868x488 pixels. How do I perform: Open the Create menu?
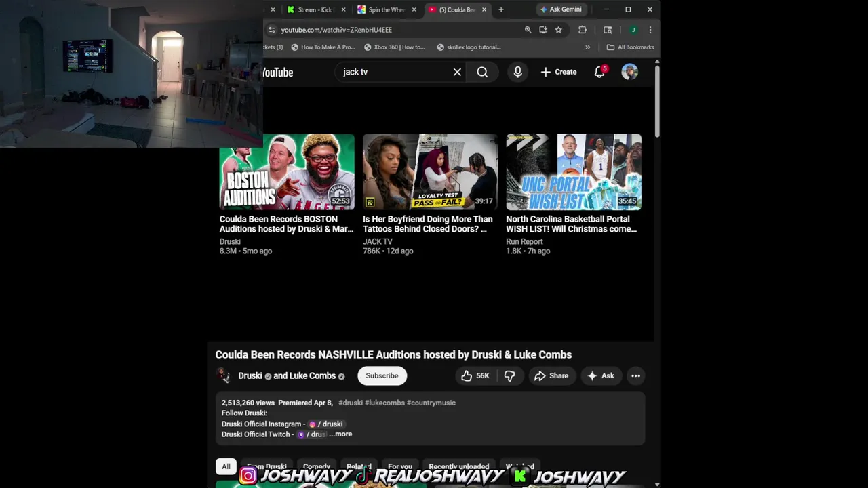tap(559, 72)
